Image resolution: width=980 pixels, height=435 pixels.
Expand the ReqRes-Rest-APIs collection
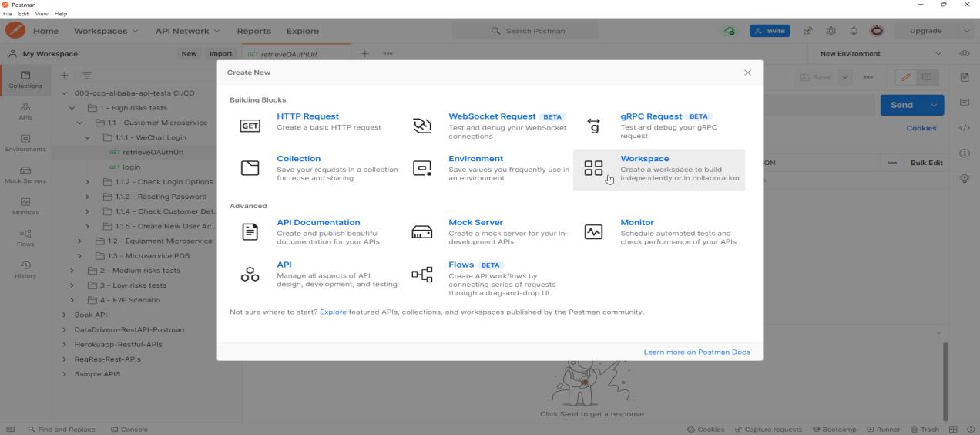coord(65,359)
